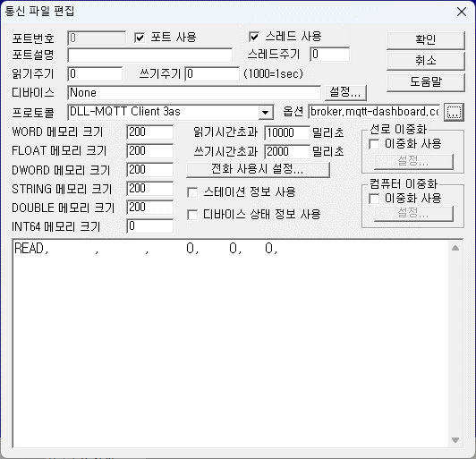This screenshot has height=459, width=476.
Task: Click the 확인 button
Action: [426, 39]
